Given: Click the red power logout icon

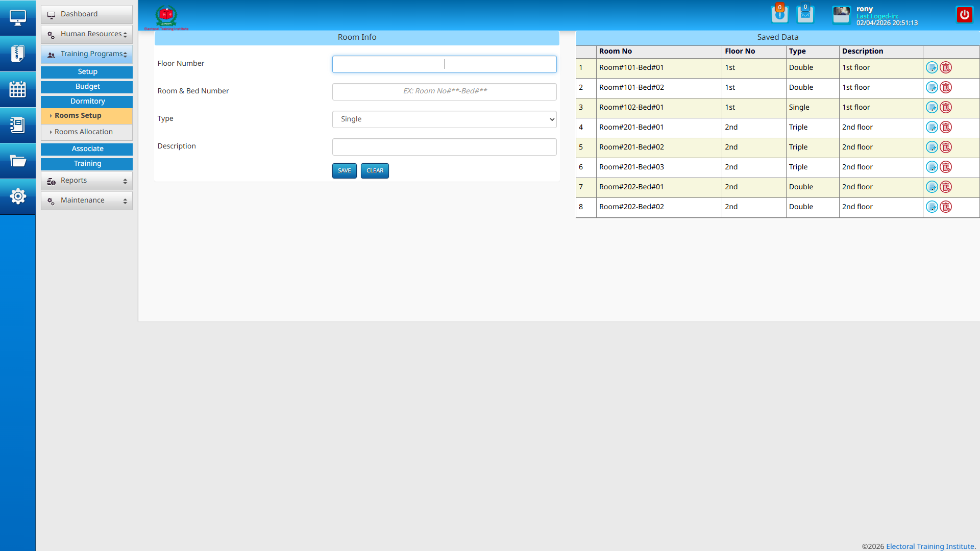Looking at the screenshot, I should click(x=964, y=15).
